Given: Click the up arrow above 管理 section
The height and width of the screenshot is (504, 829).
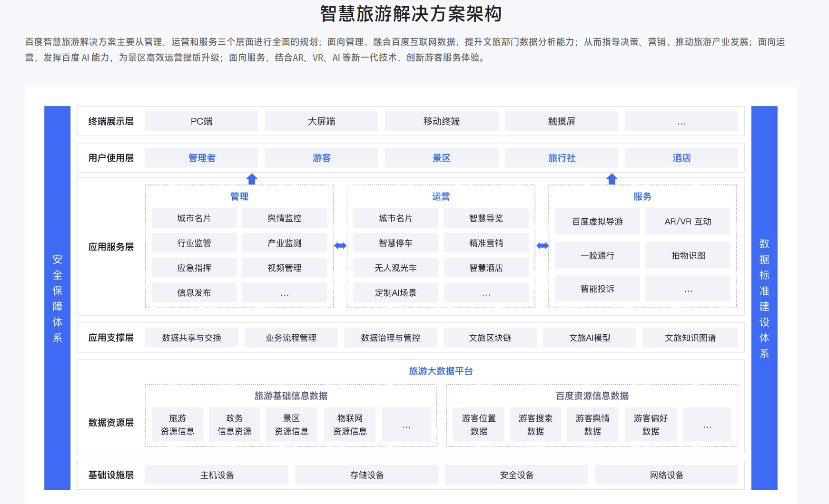Looking at the screenshot, I should click(252, 179).
